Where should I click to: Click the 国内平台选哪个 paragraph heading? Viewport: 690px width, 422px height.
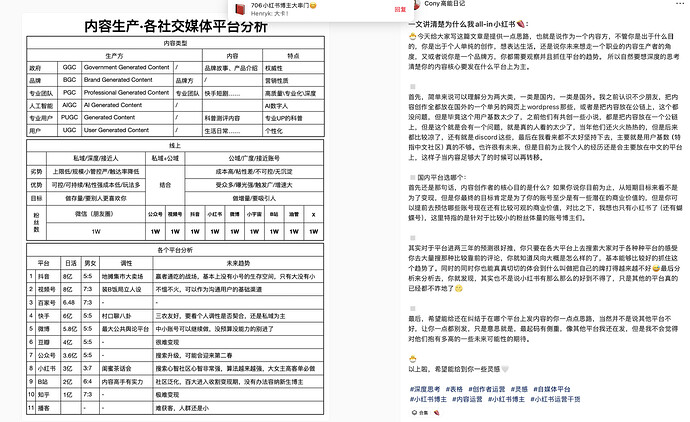click(442, 177)
